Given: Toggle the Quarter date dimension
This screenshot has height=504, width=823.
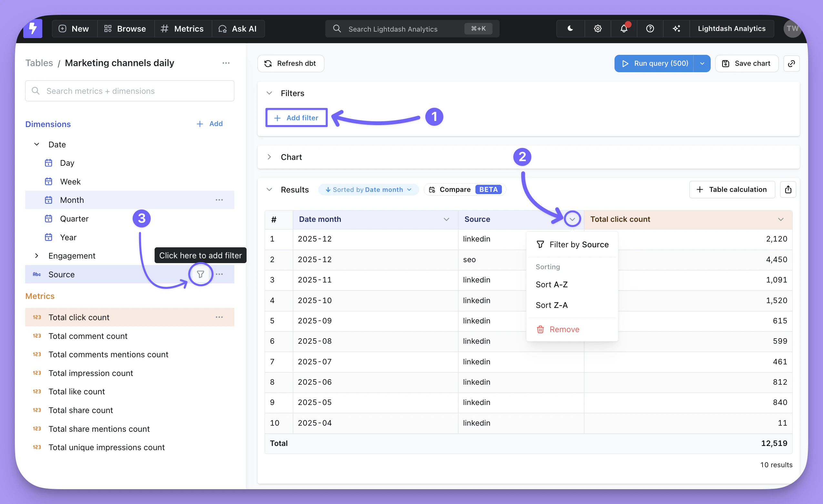Looking at the screenshot, I should click(x=74, y=219).
